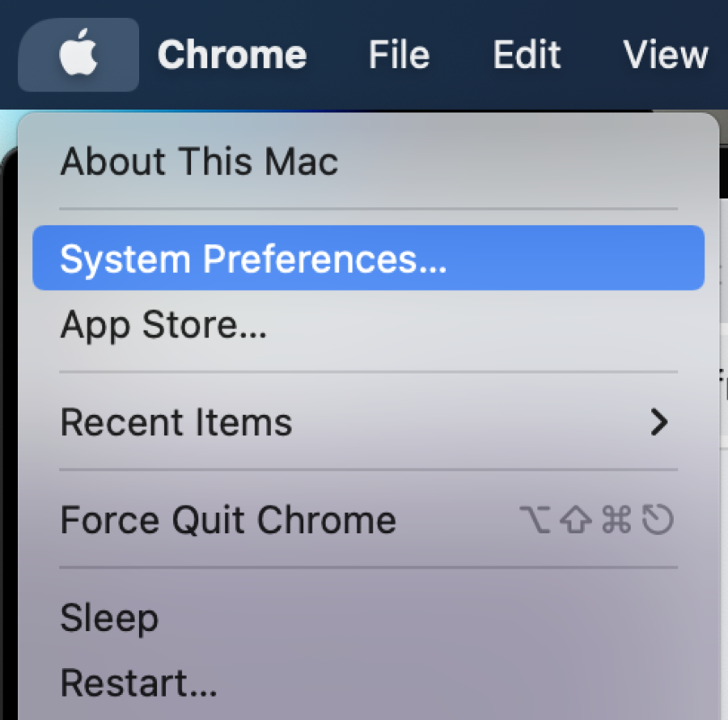Open the Edit menu
The height and width of the screenshot is (720, 728).
click(x=527, y=55)
